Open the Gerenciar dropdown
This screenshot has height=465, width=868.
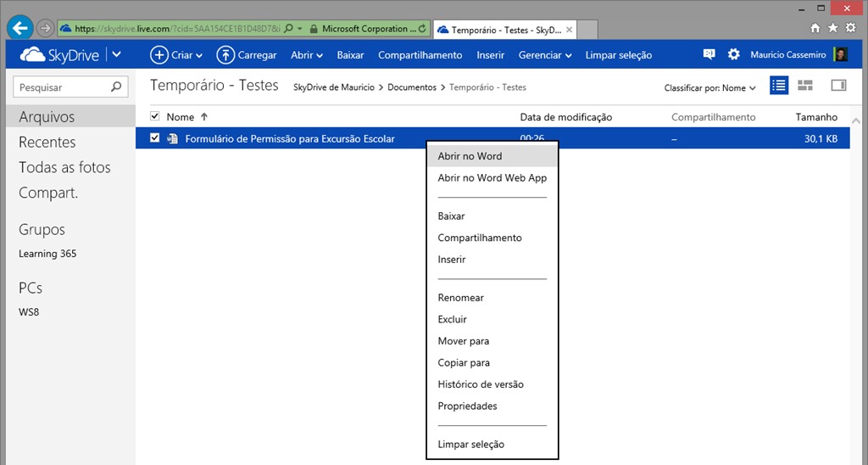545,55
